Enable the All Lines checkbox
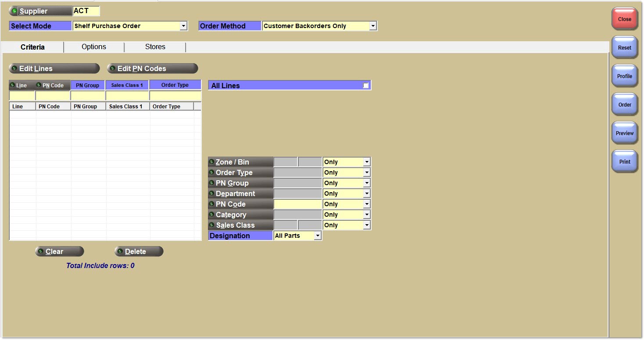644x340 pixels. 366,86
